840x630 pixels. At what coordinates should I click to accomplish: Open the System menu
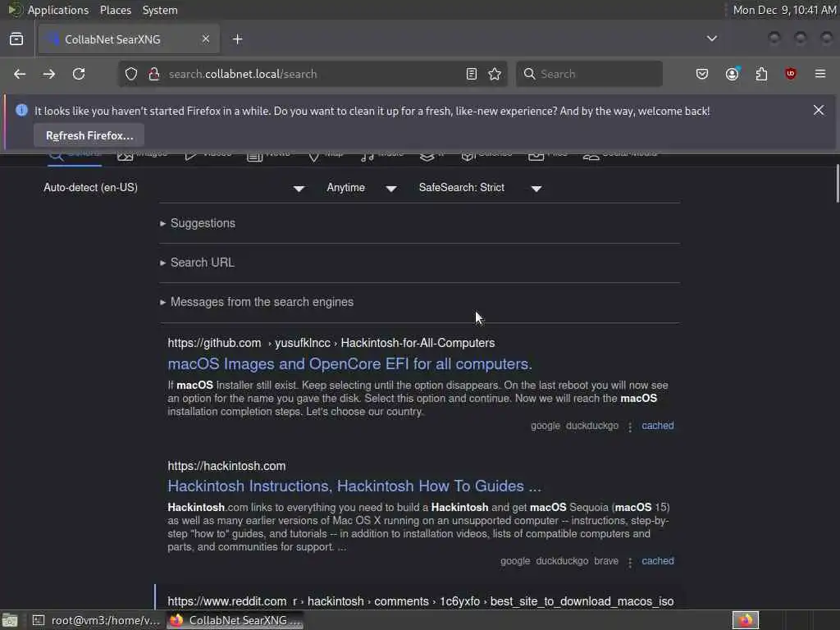click(x=160, y=10)
